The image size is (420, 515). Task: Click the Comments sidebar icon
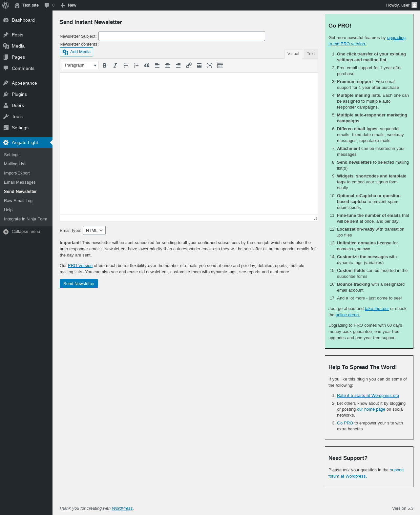[6, 68]
